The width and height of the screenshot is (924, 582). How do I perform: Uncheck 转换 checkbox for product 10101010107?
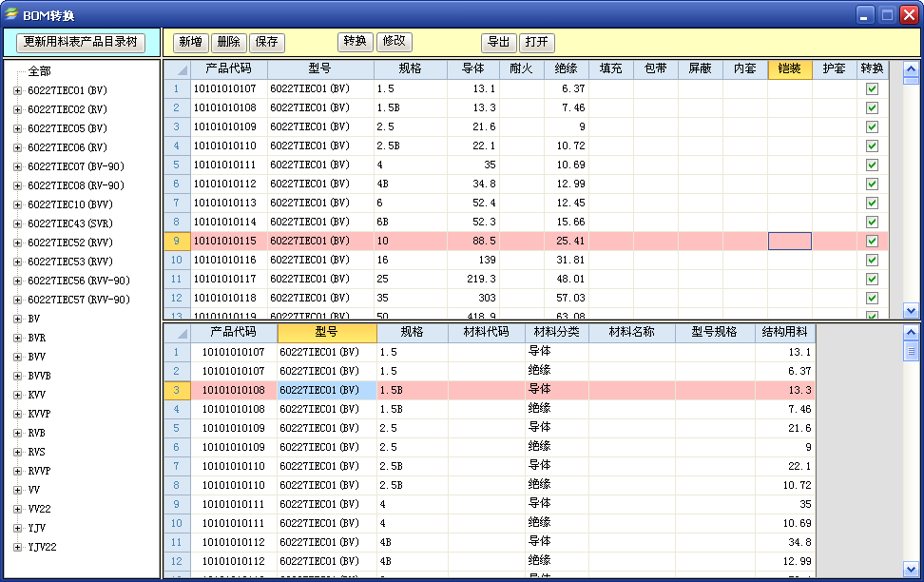(872, 89)
